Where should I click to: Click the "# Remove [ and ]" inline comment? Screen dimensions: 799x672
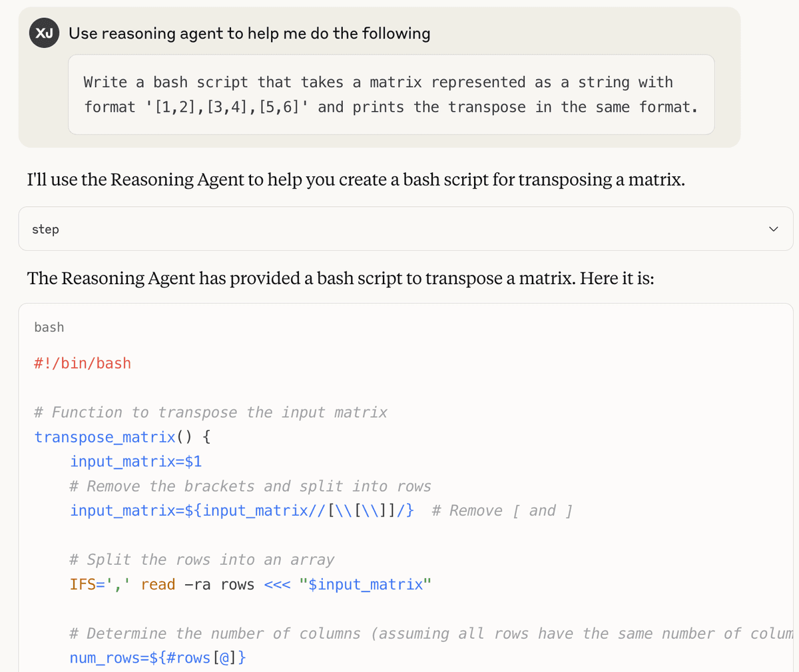502,511
